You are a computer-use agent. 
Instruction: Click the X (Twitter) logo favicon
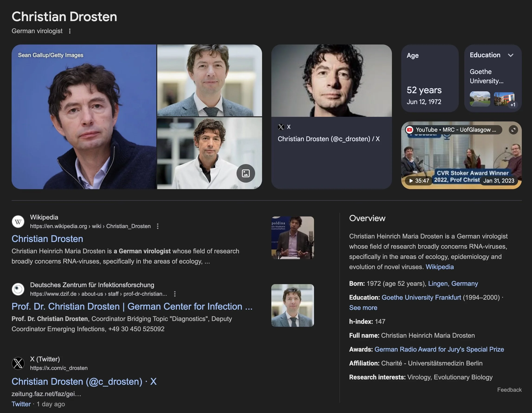(18, 363)
